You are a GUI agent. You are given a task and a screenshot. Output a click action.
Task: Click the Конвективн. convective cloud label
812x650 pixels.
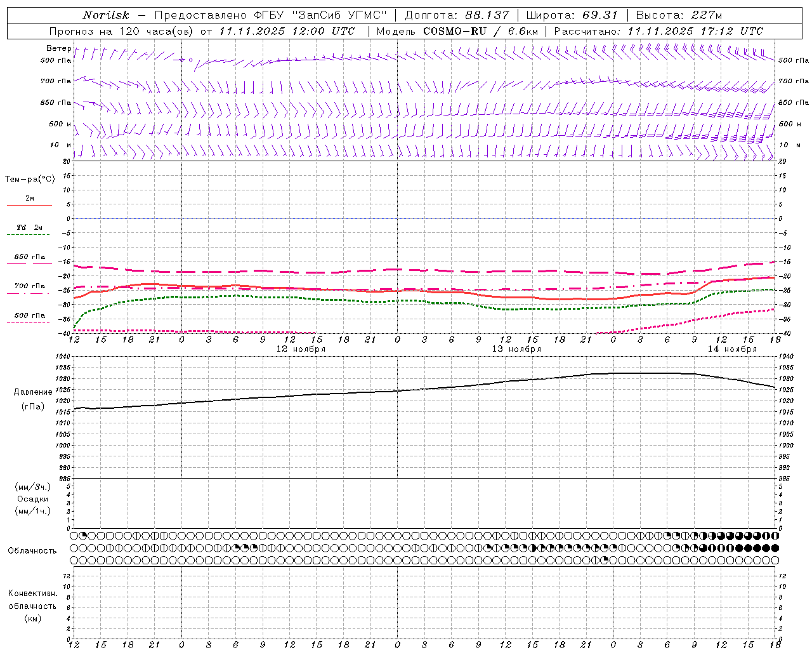pos(32,594)
